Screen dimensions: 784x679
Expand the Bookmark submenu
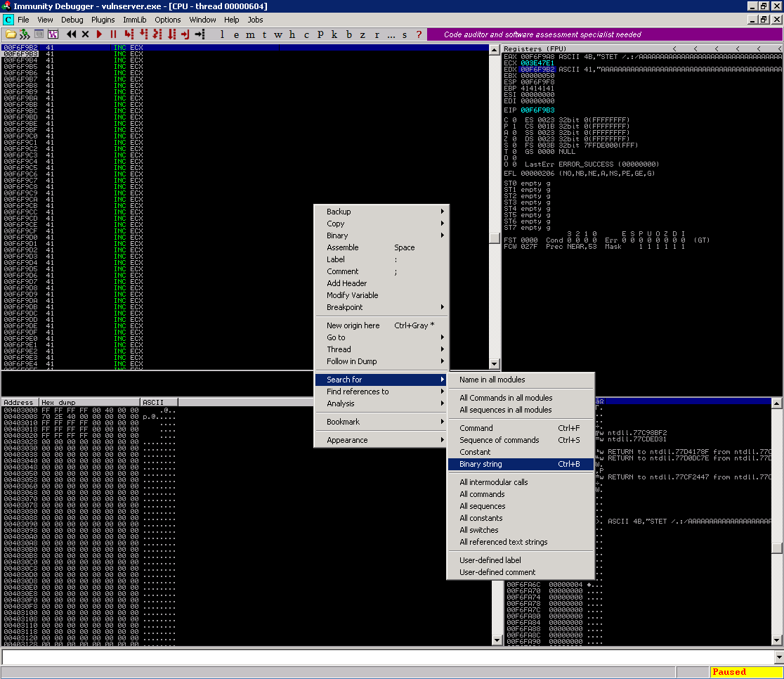point(381,422)
